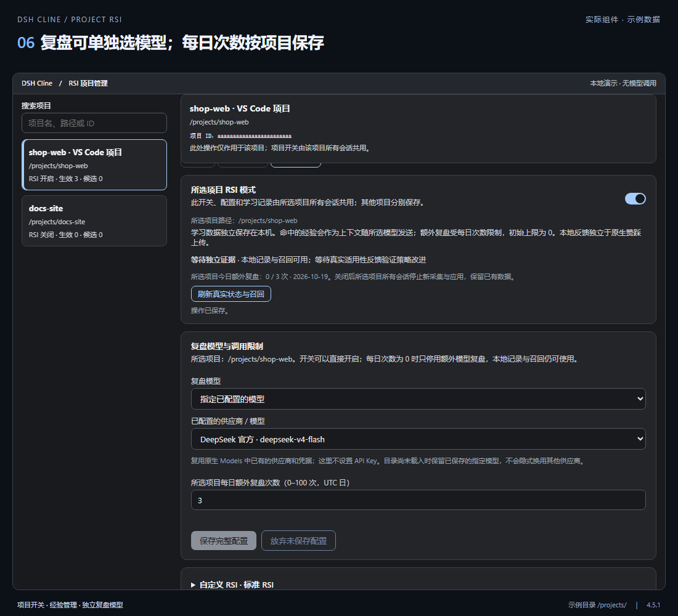Click the 复用原生 Models 中已有的供应商 hint text

(388, 461)
